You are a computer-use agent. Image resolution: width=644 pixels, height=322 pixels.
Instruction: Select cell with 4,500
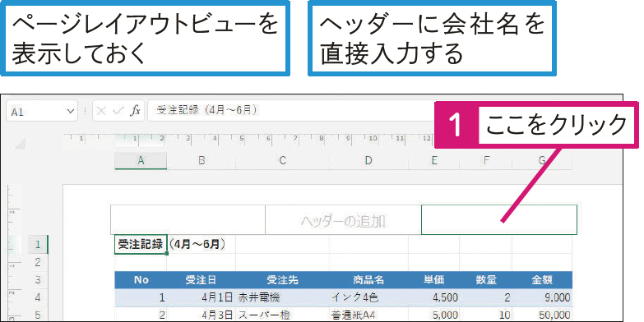pyautogui.click(x=433, y=297)
